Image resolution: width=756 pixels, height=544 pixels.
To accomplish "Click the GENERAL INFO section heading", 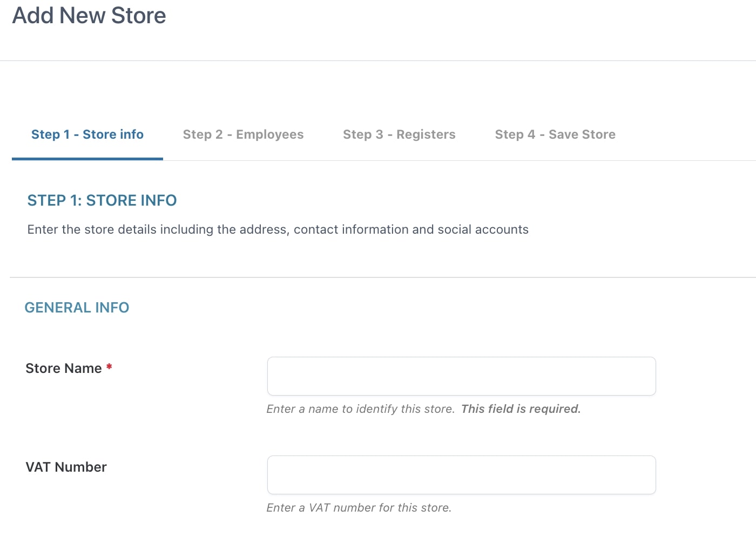I will pyautogui.click(x=77, y=308).
